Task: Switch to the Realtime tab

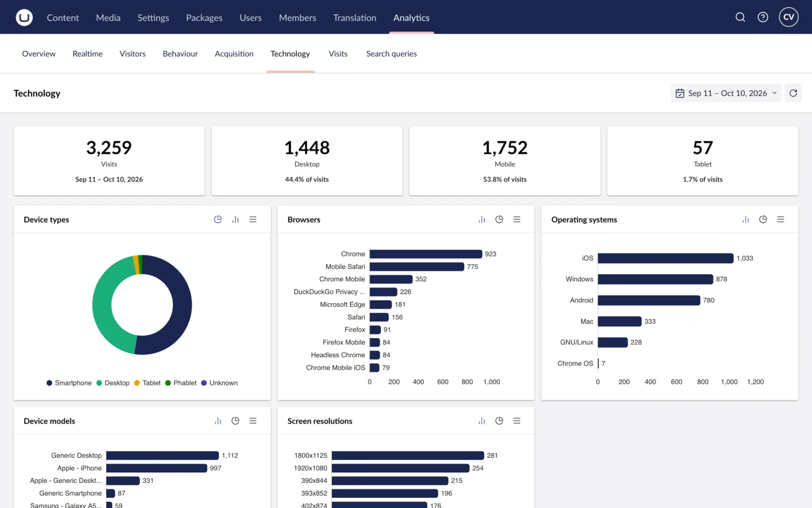Action: click(87, 54)
